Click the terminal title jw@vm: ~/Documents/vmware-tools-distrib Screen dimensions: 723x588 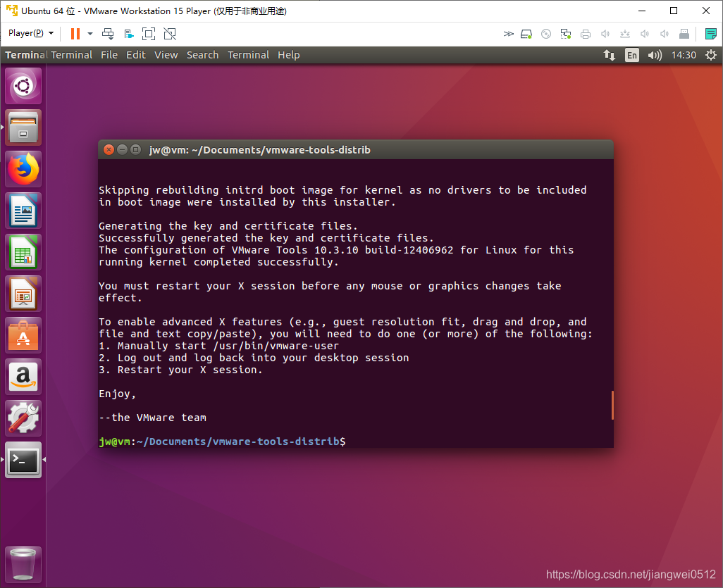(x=259, y=150)
